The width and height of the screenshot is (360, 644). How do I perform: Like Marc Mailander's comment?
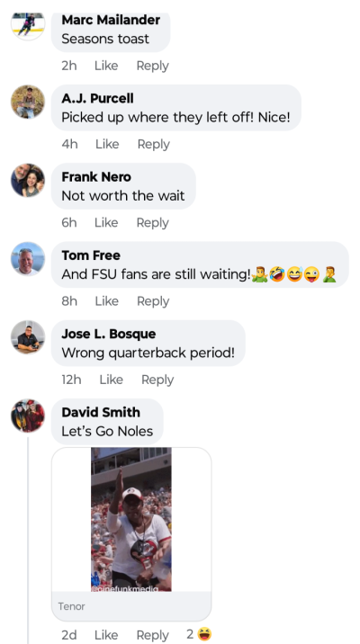point(106,66)
